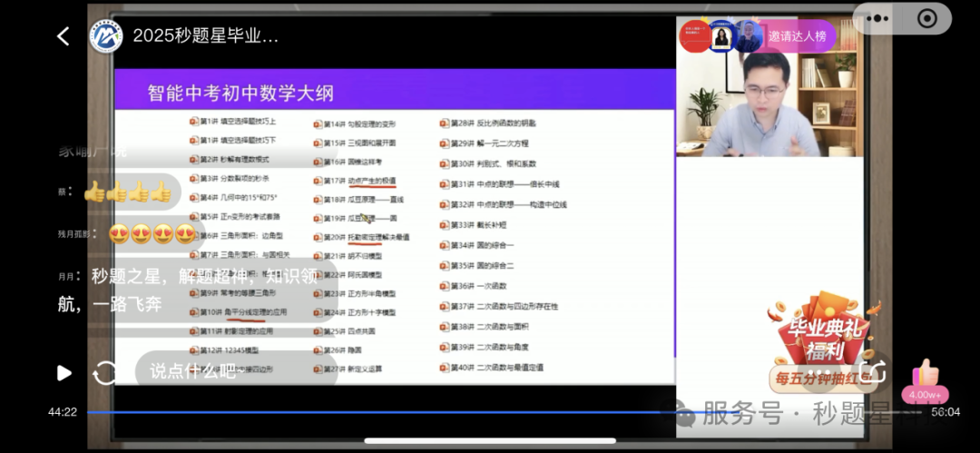Click the 第29讲 解一元二次方程 PowerPoint icon
This screenshot has height=453, width=980.
[445, 143]
